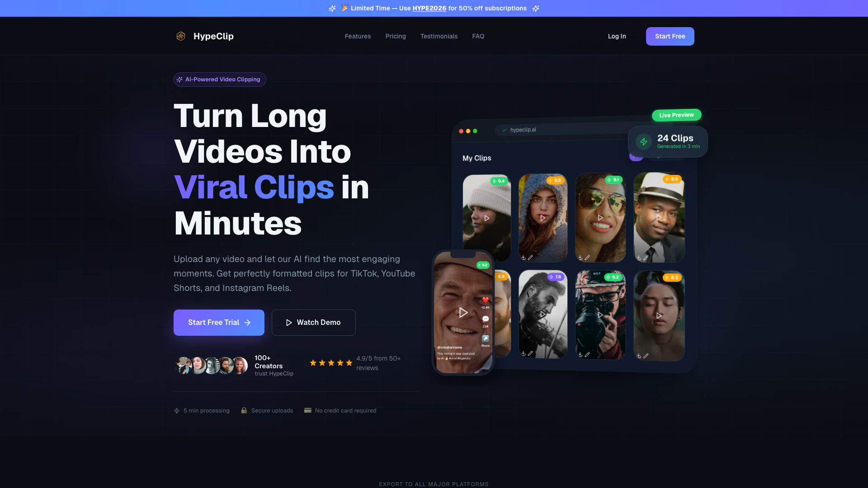This screenshot has height=488, width=868.
Task: Click the lightning icon beside 24 Clips
Action: pyautogui.click(x=644, y=142)
